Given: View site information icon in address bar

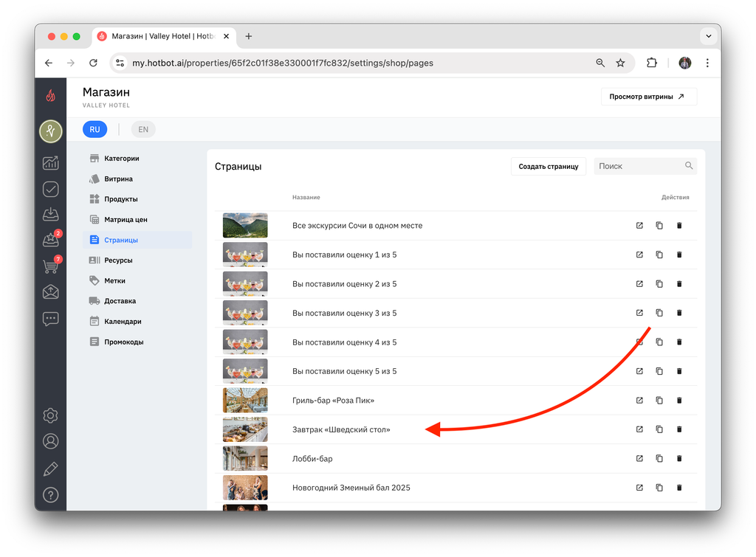Looking at the screenshot, I should 120,63.
